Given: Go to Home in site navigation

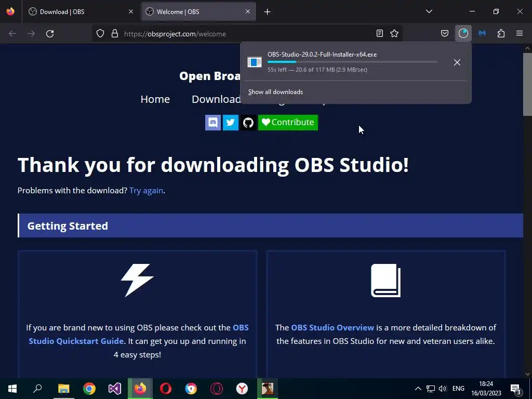Looking at the screenshot, I should [x=155, y=99].
